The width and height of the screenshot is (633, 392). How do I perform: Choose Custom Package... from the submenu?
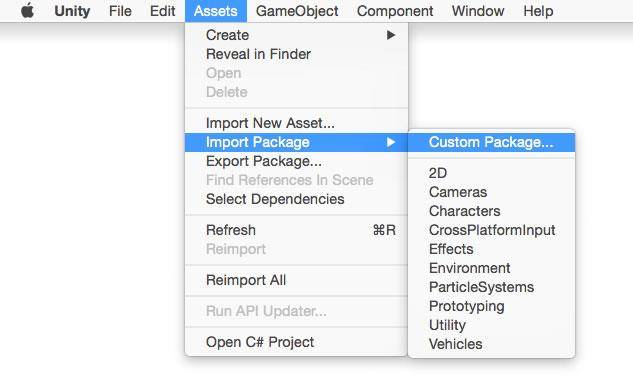point(491,142)
